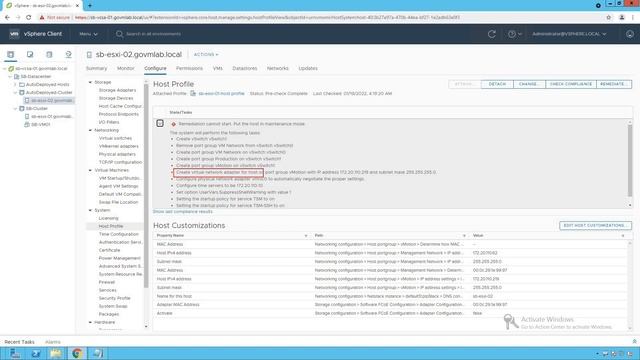Viewport: 640px width, 360px height.
Task: Open File Explorer folder icon in taskbar
Action: (x=56, y=353)
